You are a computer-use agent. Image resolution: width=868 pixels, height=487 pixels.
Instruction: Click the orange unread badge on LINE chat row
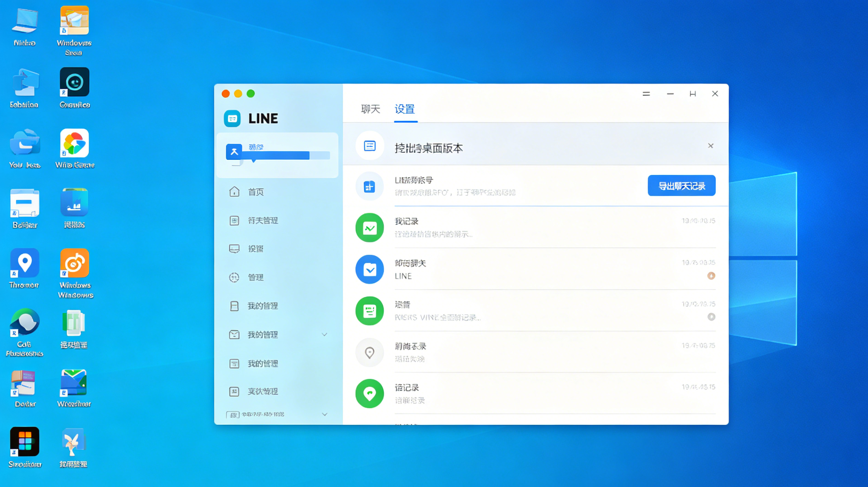(711, 276)
